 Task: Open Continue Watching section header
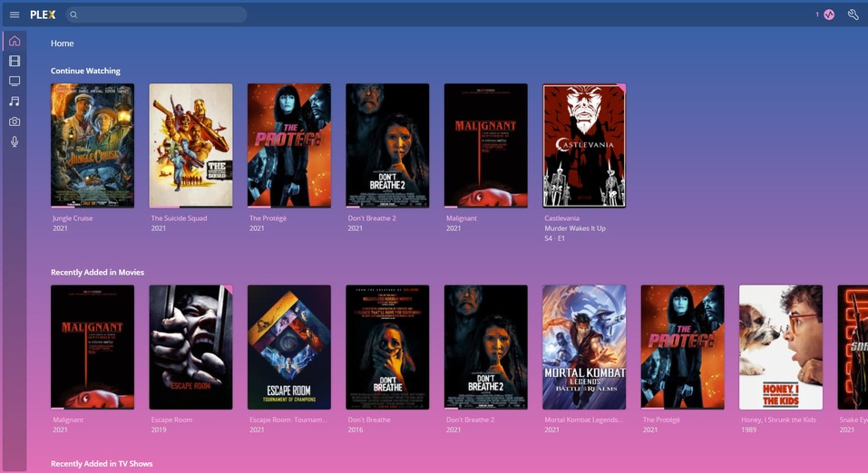pyautogui.click(x=85, y=71)
